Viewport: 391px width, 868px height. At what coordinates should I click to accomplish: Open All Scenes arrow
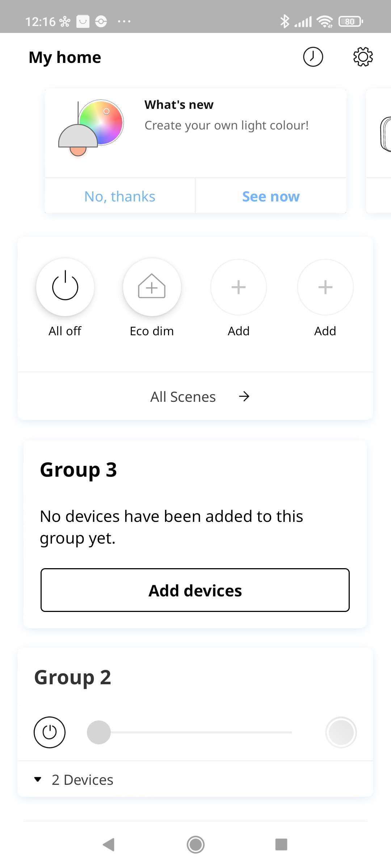(x=244, y=396)
